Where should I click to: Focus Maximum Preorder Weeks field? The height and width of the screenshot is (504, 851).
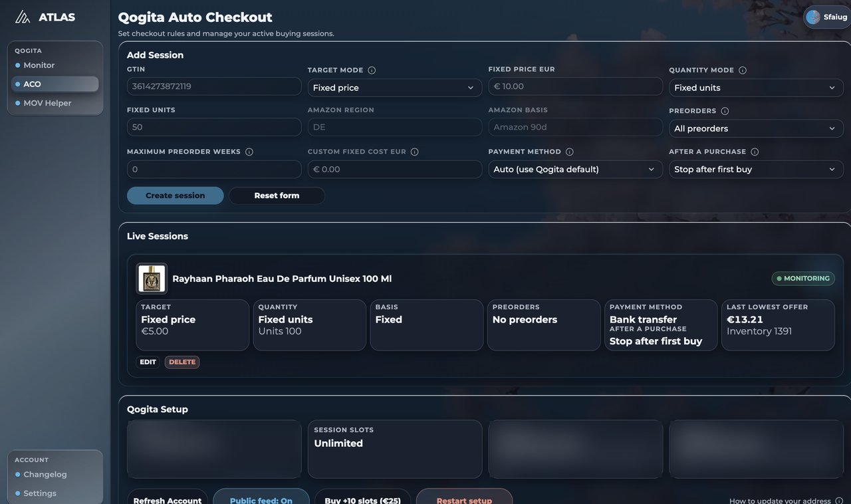[214, 170]
